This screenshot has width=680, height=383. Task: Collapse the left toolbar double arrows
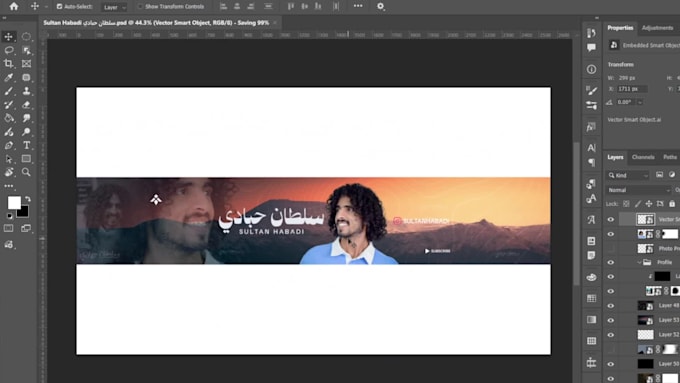point(4,18)
